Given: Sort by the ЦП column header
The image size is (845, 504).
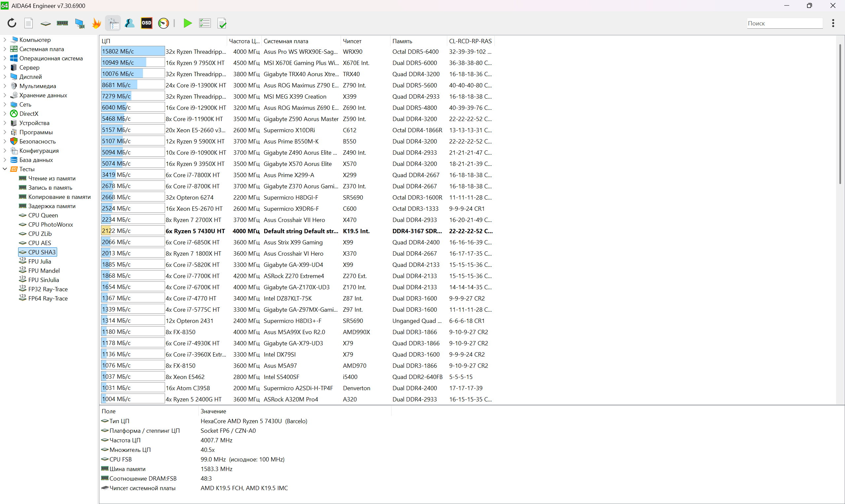Looking at the screenshot, I should pyautogui.click(x=163, y=41).
